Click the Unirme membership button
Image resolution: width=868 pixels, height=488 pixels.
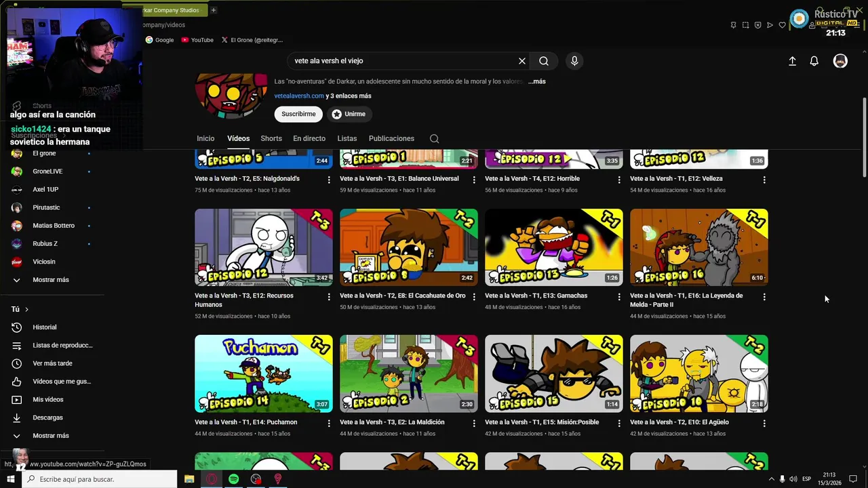pyautogui.click(x=349, y=114)
